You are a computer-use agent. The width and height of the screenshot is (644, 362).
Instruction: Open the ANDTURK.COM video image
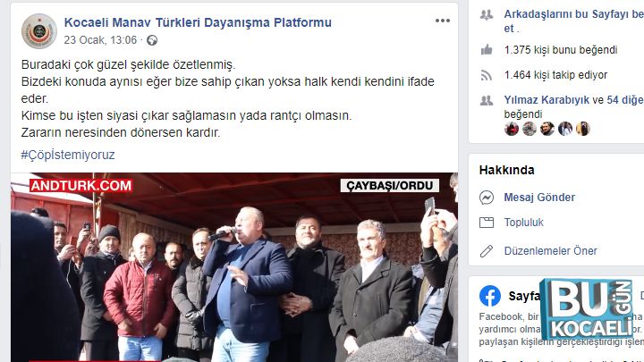coord(234,267)
